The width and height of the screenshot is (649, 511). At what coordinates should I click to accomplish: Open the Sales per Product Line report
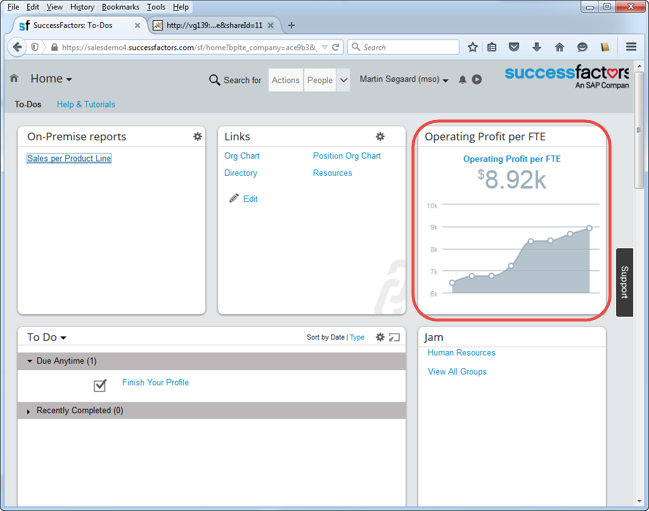(69, 158)
